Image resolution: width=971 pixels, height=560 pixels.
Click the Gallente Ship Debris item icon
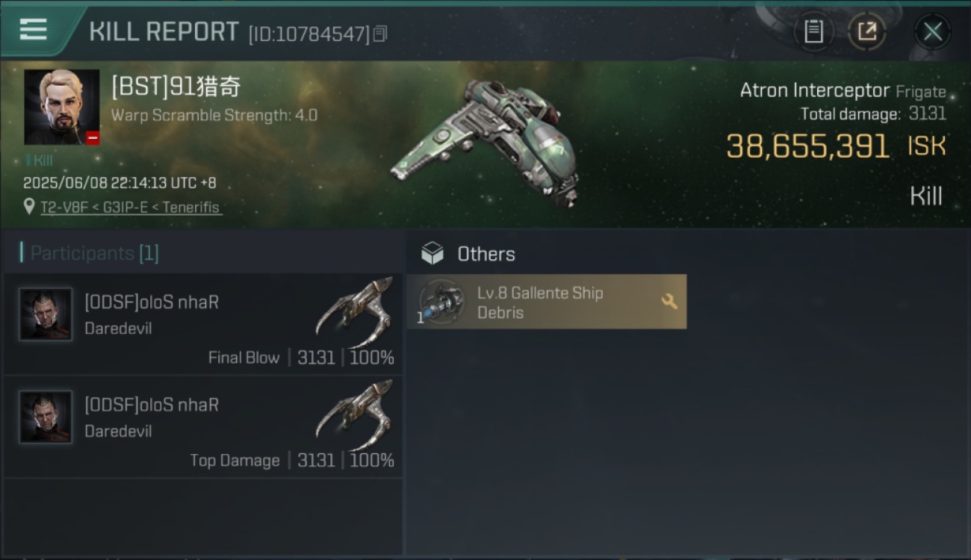tap(441, 302)
